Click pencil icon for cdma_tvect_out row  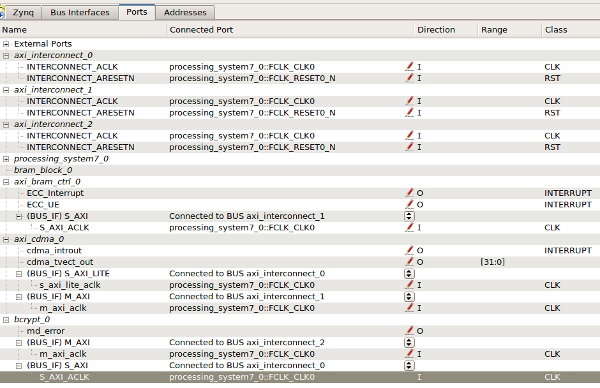coord(409,262)
